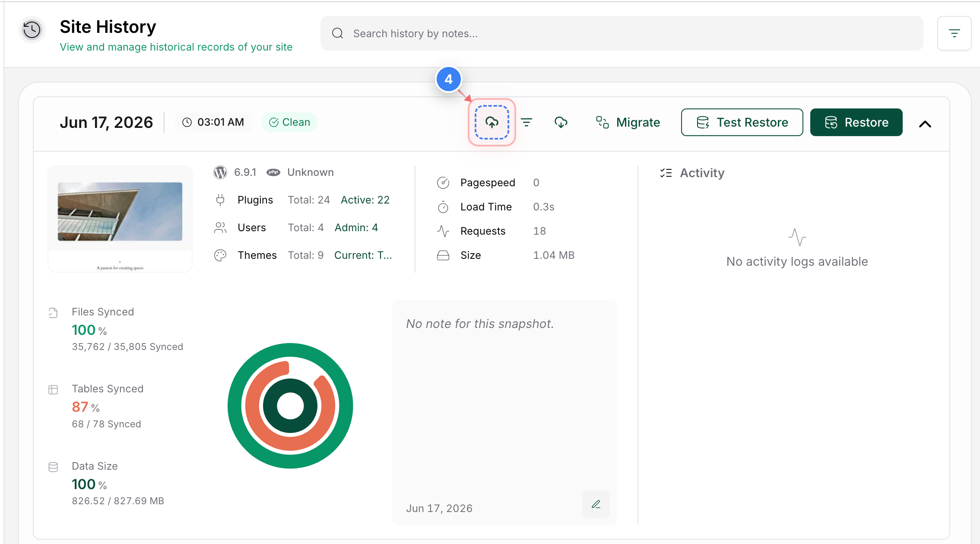Click the Themes palette icon
This screenshot has height=544, width=980.
click(x=220, y=255)
